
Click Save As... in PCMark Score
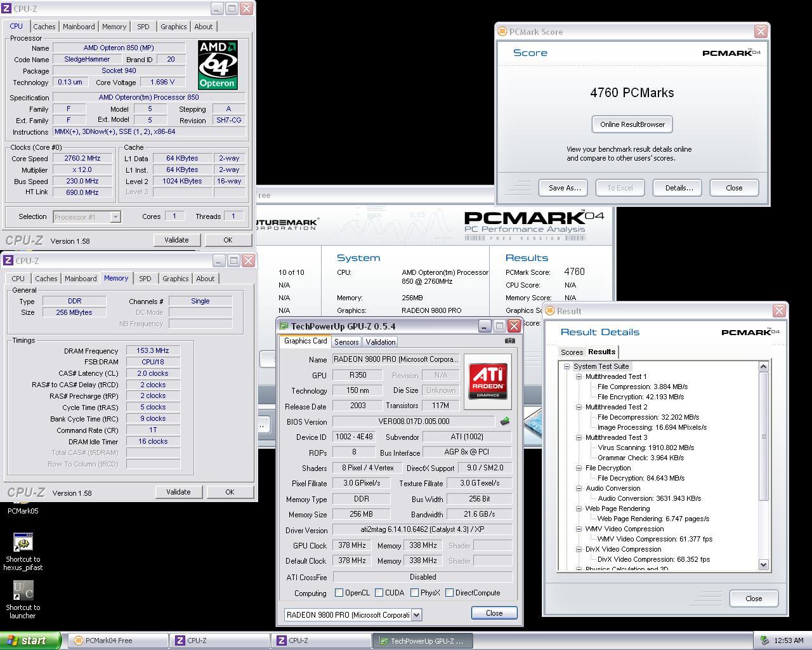(565, 188)
